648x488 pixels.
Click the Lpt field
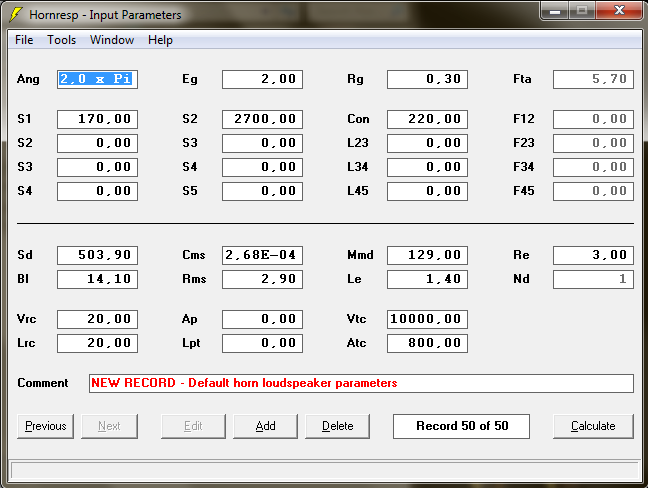[262, 343]
